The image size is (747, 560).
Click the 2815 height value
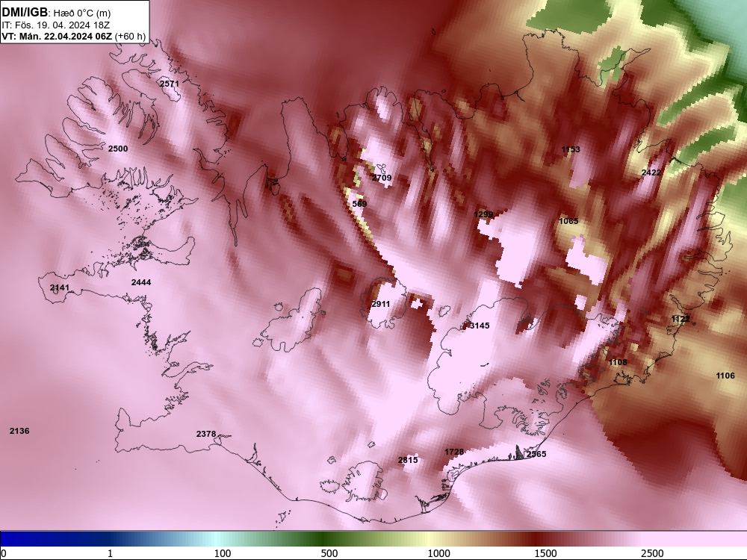(x=408, y=460)
